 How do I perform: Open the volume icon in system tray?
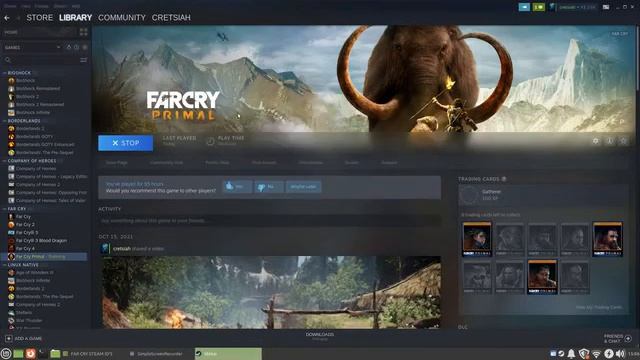click(x=620, y=353)
